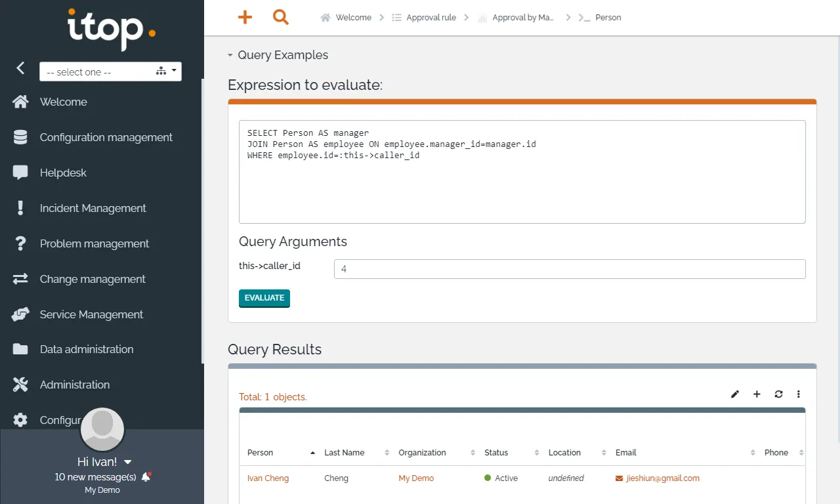
Task: Click the Data administration folder icon
Action: pos(20,349)
